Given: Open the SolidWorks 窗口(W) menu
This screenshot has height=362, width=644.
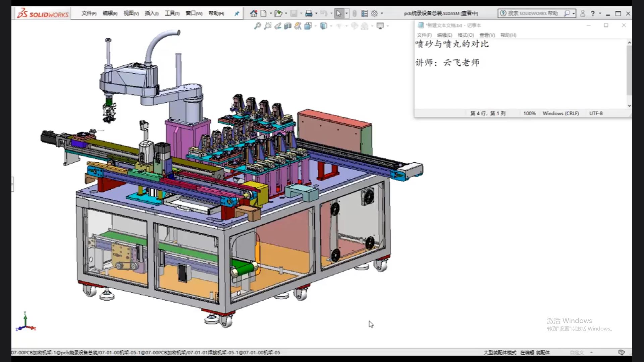Looking at the screenshot, I should click(194, 13).
